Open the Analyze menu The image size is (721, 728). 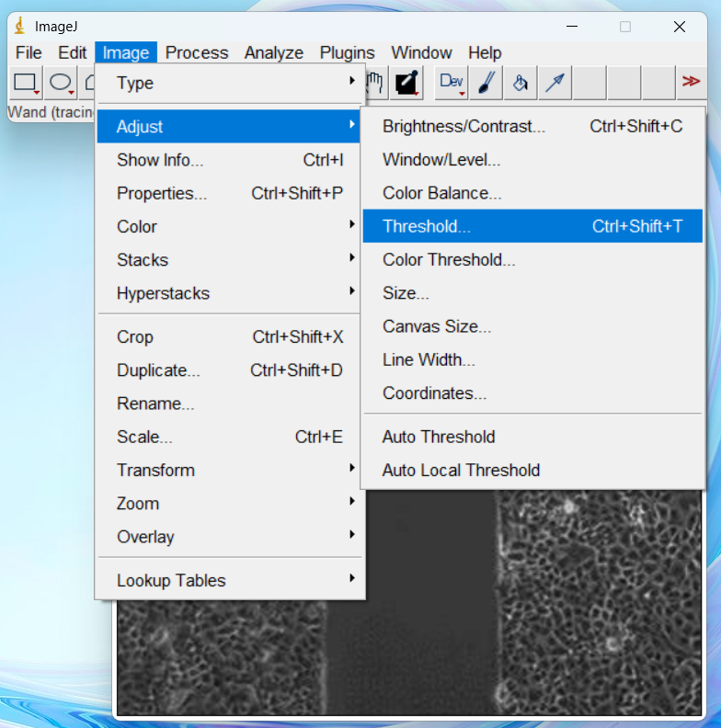[x=274, y=52]
